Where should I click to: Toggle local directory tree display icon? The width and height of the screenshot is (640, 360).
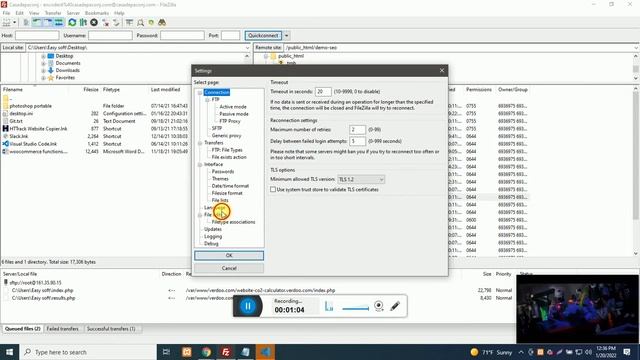(37, 22)
